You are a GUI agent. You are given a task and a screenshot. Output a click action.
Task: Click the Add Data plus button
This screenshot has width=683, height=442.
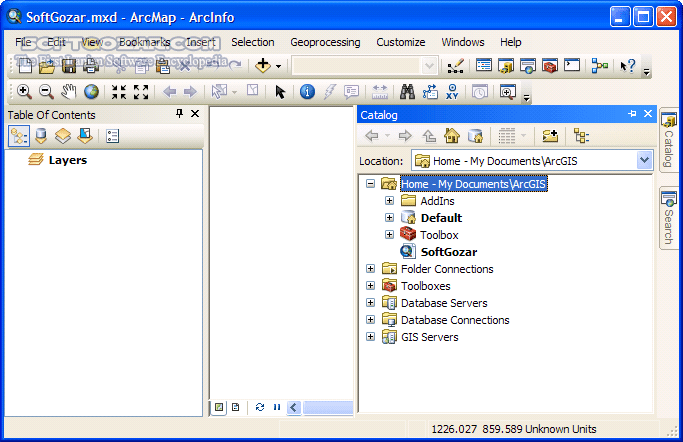click(263, 66)
